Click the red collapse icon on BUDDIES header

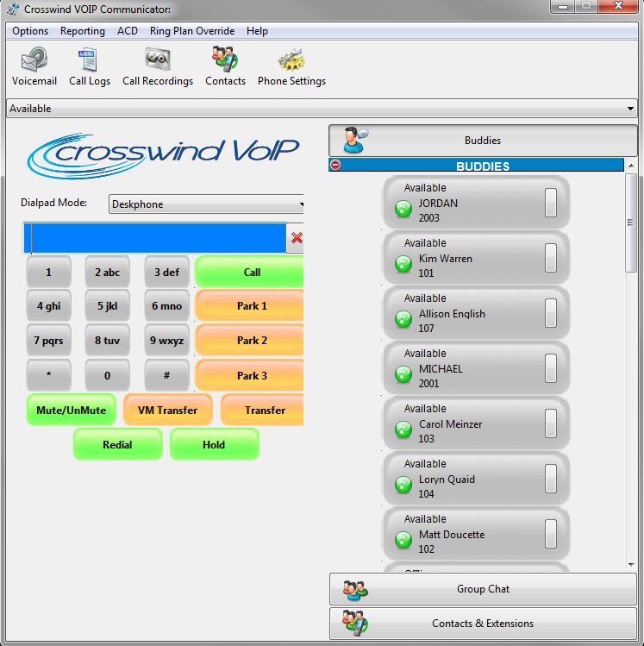(335, 165)
